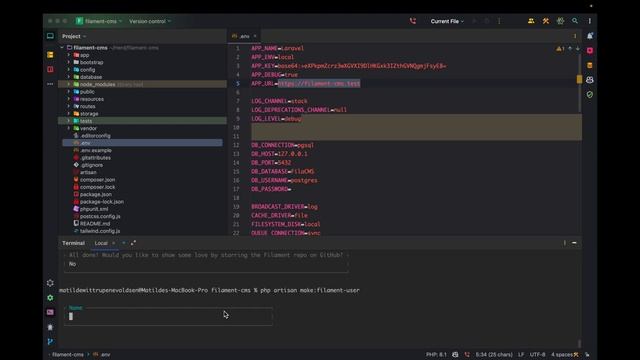Open new terminal tab options dropdown arrow
Screen dimensions: 640x360
(x=124, y=243)
